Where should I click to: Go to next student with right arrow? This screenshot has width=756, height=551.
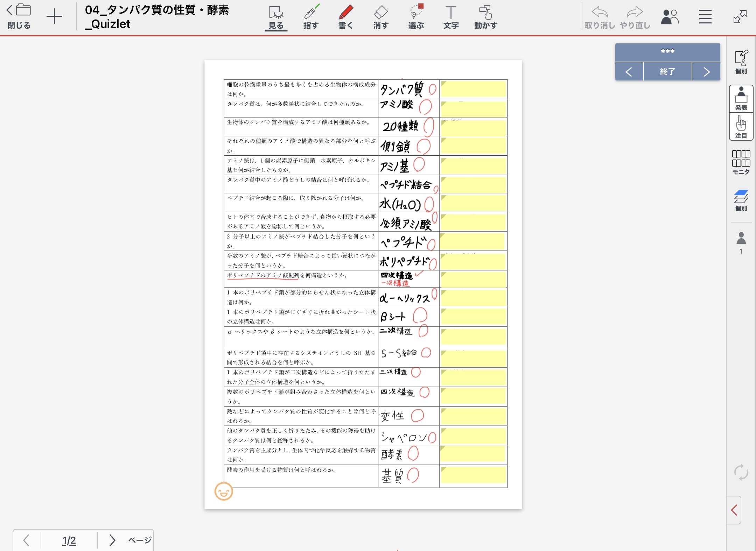706,72
